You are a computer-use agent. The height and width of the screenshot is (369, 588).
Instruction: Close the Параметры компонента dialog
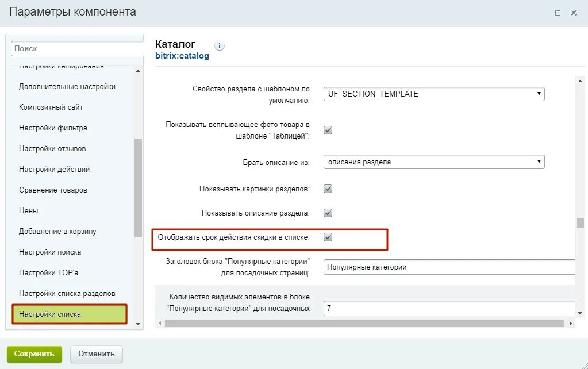click(574, 13)
